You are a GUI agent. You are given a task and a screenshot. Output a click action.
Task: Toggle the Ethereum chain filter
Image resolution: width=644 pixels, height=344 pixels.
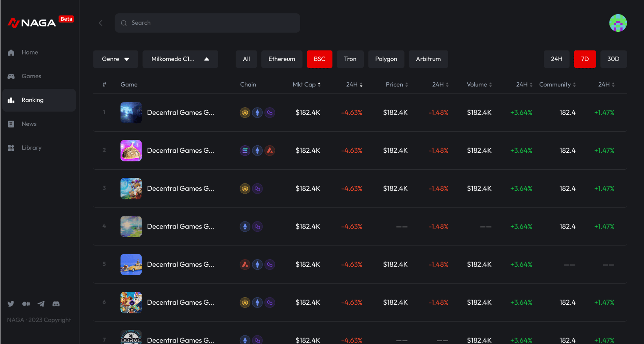tap(282, 59)
